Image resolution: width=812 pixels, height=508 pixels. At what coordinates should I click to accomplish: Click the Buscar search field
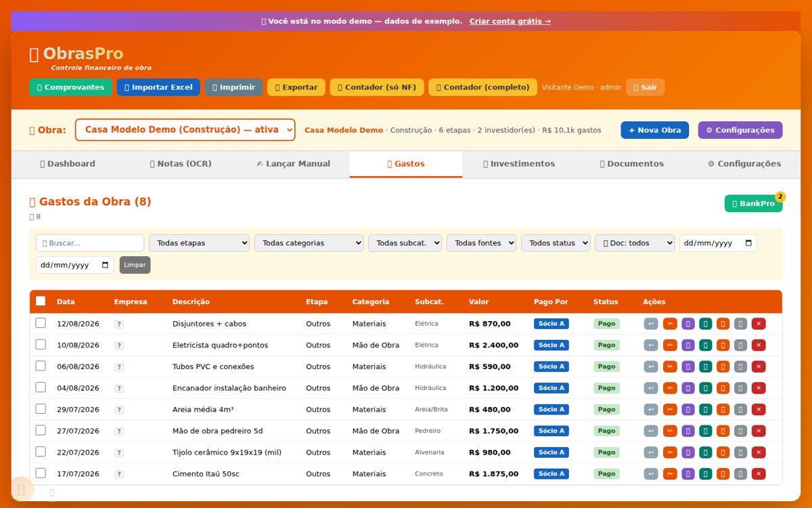tap(90, 243)
